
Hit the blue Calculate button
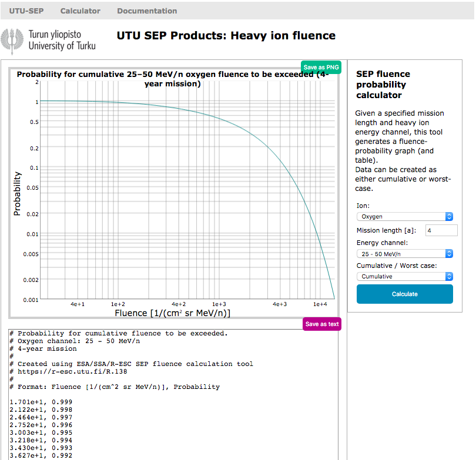click(404, 294)
